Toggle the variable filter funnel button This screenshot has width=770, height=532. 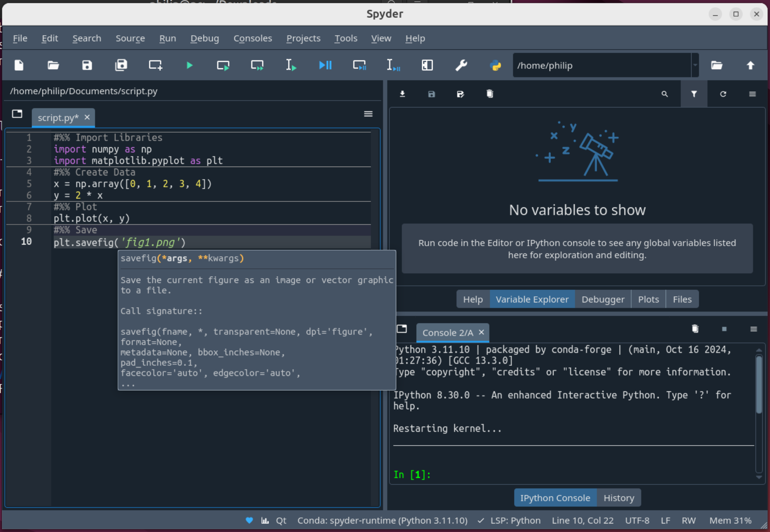pos(694,94)
